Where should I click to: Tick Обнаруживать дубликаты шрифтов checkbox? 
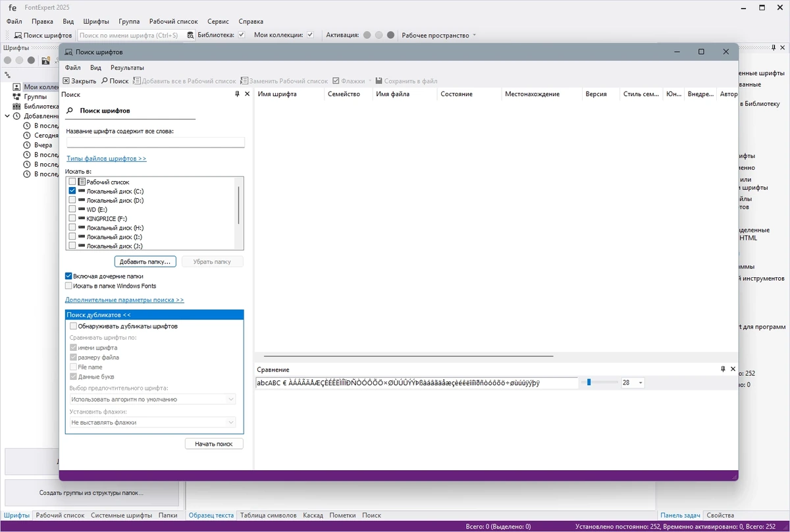click(73, 326)
